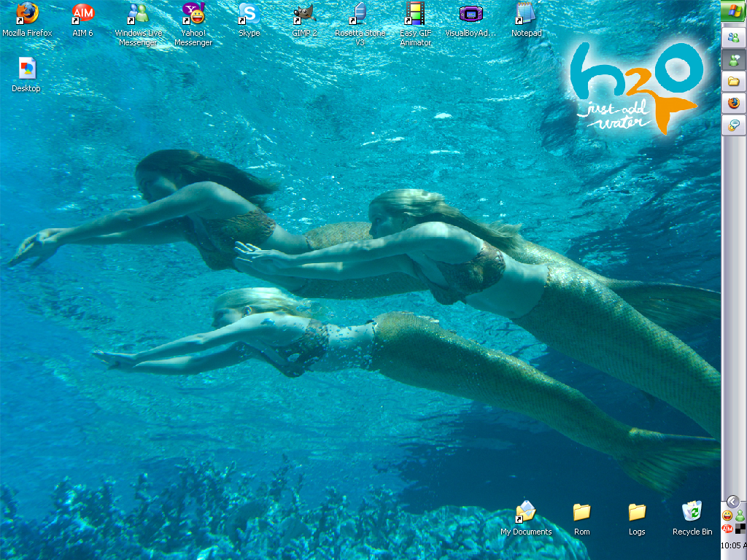Click the Desktop file icon
The image size is (747, 560).
tap(27, 75)
